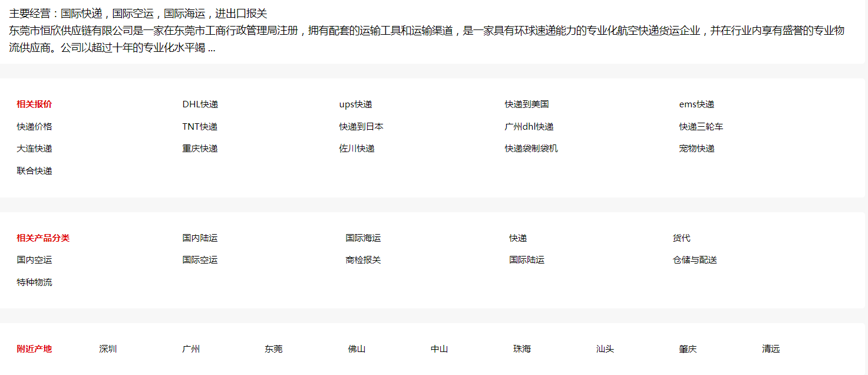Viewport: 868px width, 375px height.
Task: Open 国内陆运 product category
Action: (x=200, y=238)
